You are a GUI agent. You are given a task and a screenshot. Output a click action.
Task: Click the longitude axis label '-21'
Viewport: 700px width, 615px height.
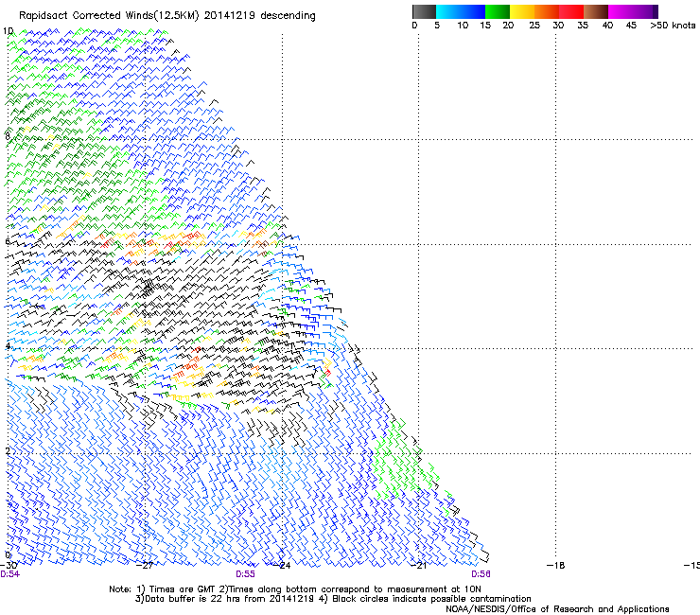[x=418, y=565]
